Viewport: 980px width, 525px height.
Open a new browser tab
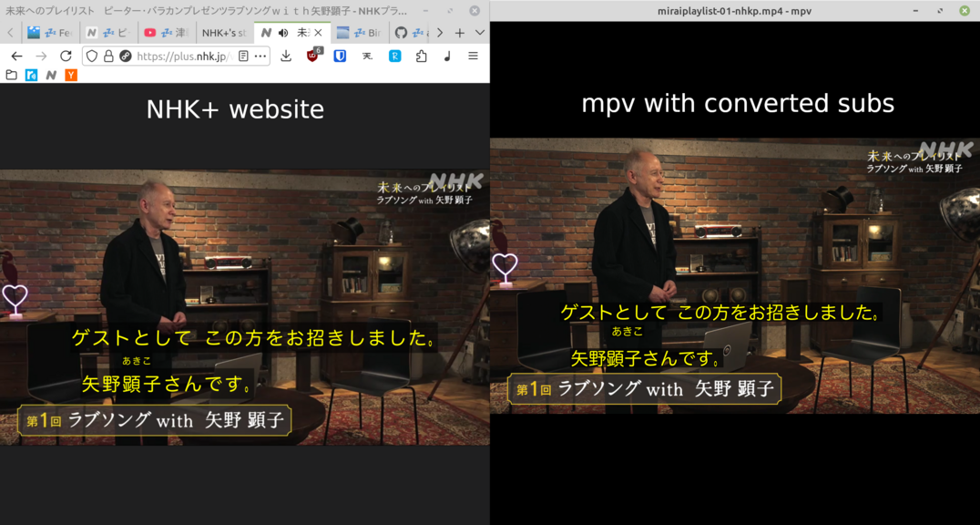coord(460,33)
